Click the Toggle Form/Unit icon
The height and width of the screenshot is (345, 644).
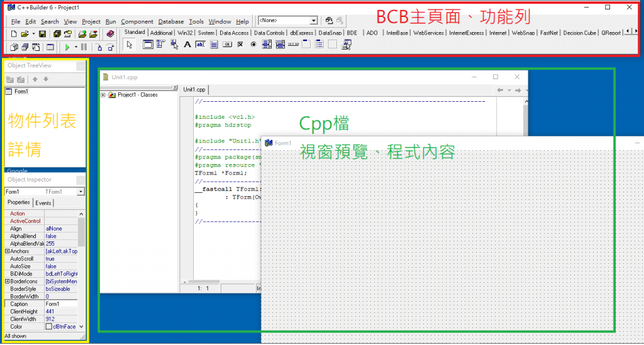[36, 47]
